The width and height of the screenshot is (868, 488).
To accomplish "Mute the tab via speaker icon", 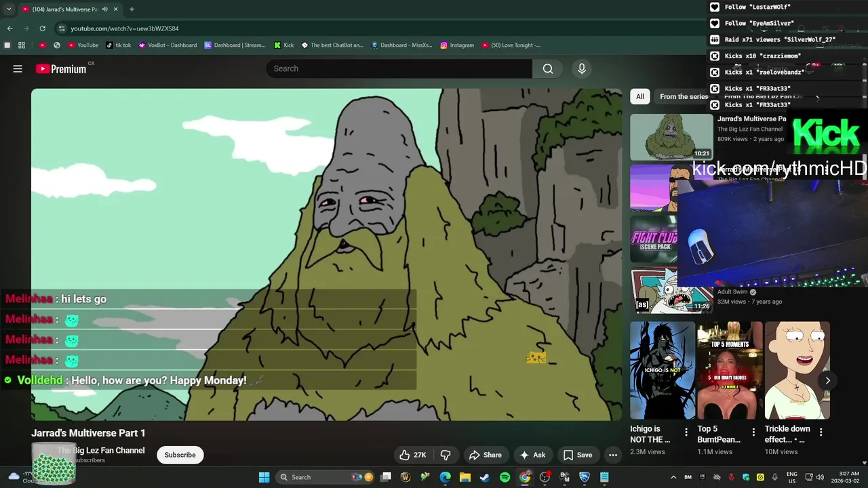I will tap(104, 9).
